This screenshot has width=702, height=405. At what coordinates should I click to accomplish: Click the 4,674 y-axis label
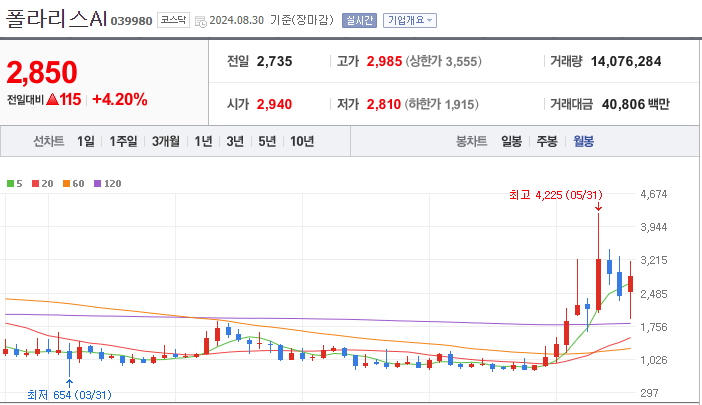pyautogui.click(x=654, y=194)
